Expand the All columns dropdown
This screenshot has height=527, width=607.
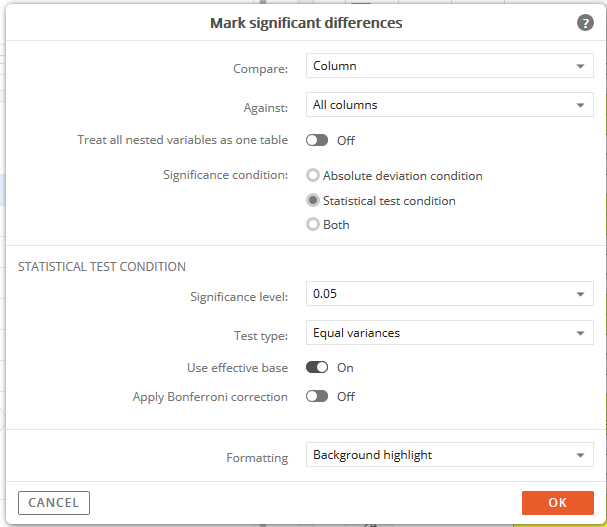click(x=449, y=105)
